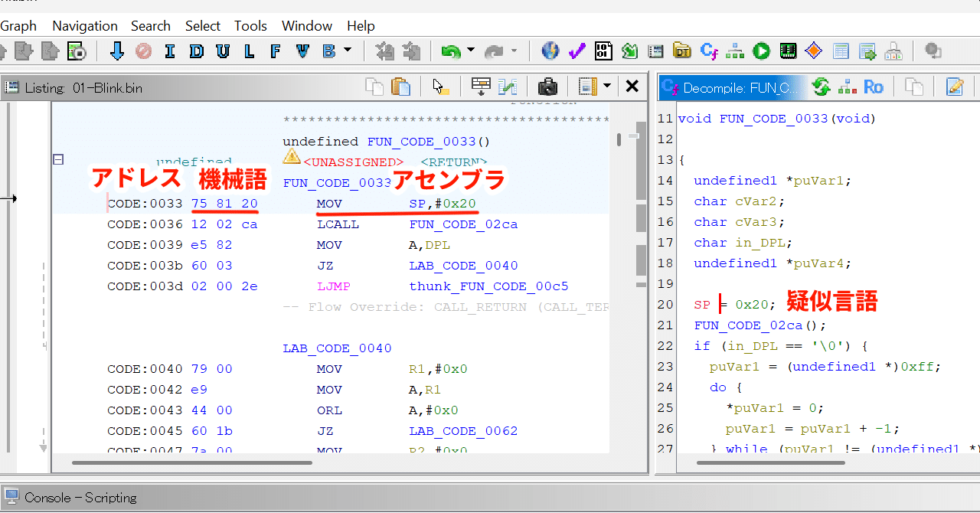Click address CODE:0036 in the Listing

145,224
